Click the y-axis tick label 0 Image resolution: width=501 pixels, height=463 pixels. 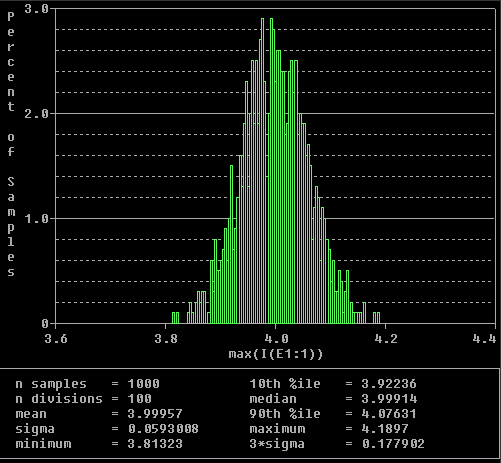tap(45, 323)
